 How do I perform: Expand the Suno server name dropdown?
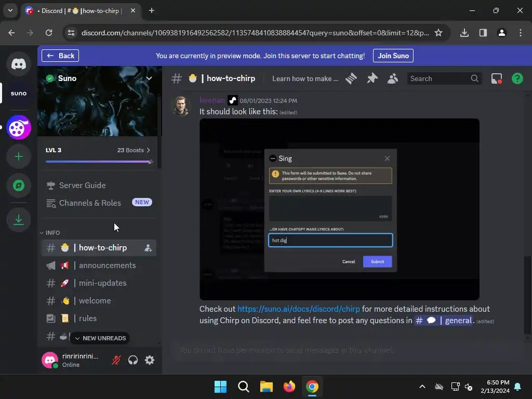[149, 78]
